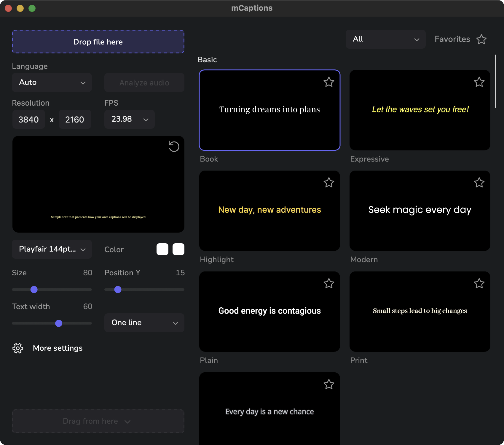Show Favorites using star filter
The image size is (504, 445).
click(x=481, y=39)
